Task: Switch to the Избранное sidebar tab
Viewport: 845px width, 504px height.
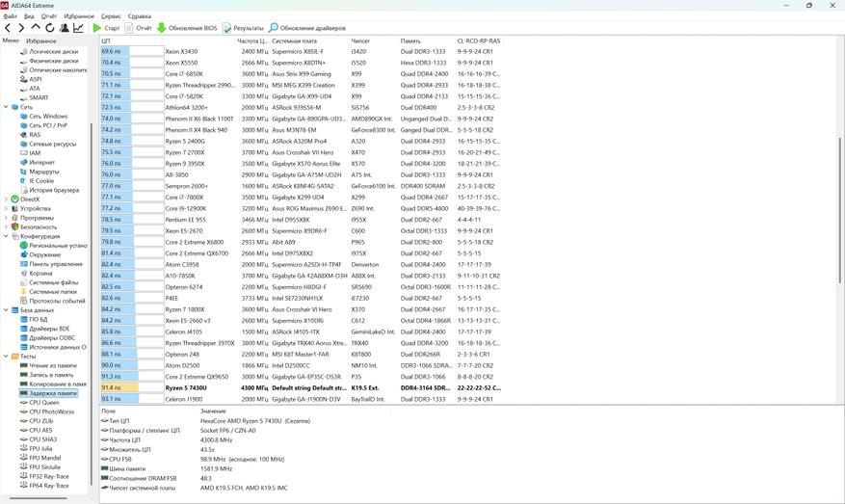Action: click(x=41, y=41)
